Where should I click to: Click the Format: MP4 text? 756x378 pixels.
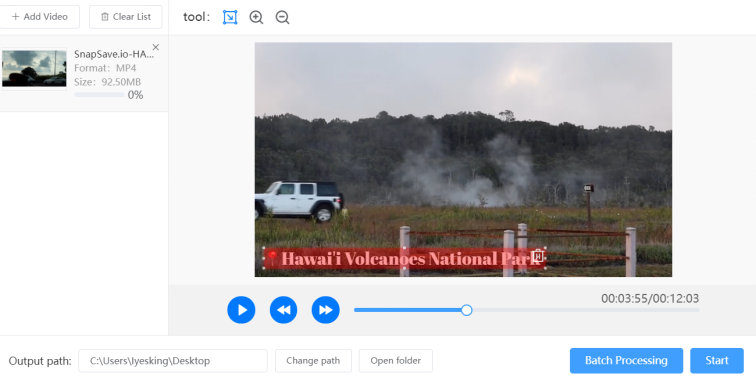105,68
